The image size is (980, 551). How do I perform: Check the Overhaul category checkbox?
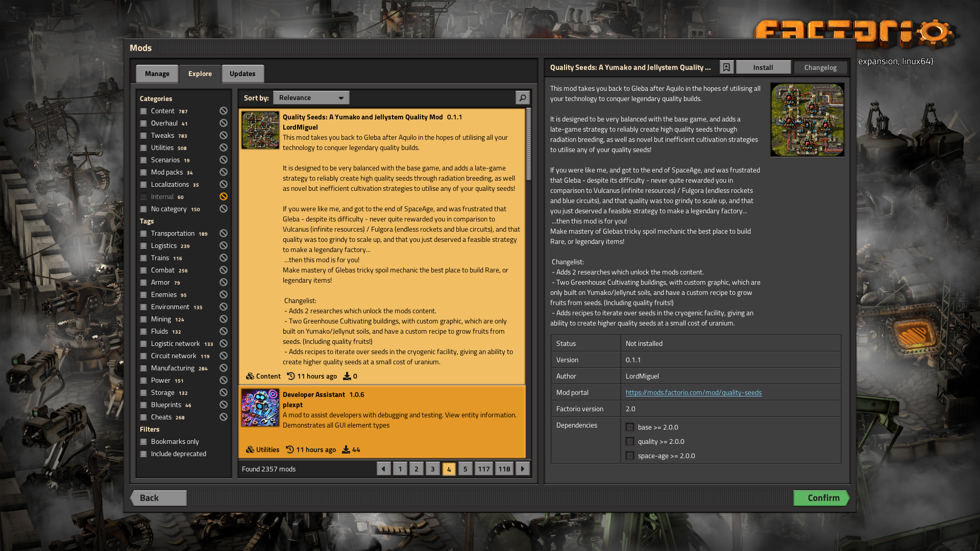coord(143,123)
